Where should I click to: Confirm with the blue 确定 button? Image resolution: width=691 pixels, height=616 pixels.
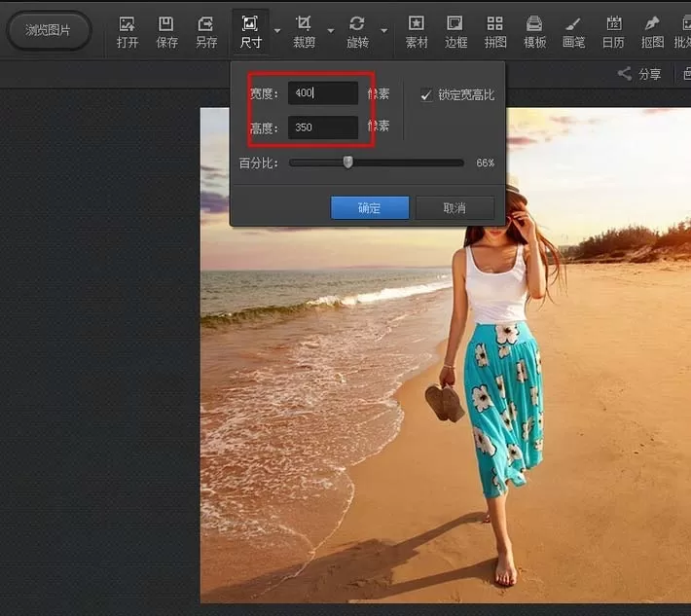pyautogui.click(x=369, y=207)
